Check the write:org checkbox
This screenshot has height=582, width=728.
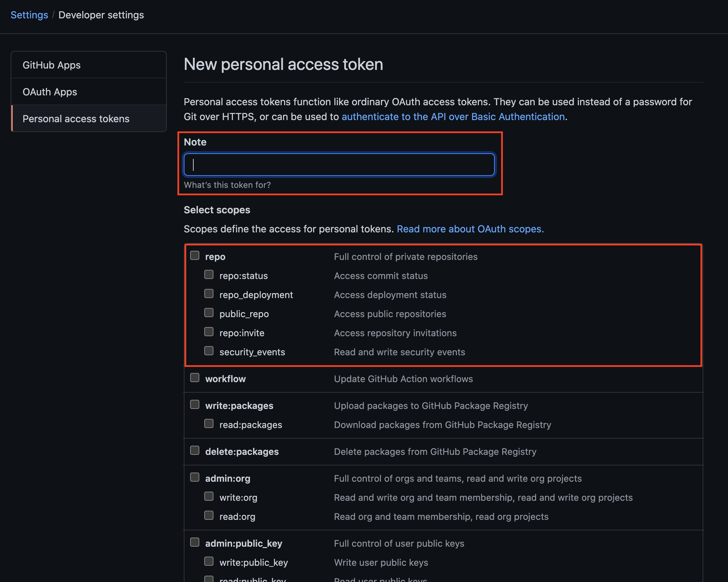tap(209, 496)
